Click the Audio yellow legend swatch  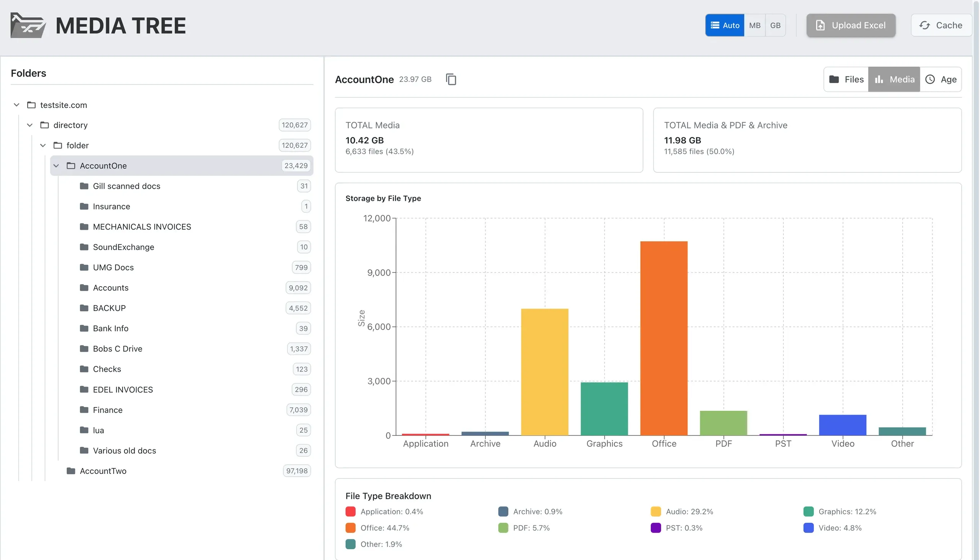(656, 511)
